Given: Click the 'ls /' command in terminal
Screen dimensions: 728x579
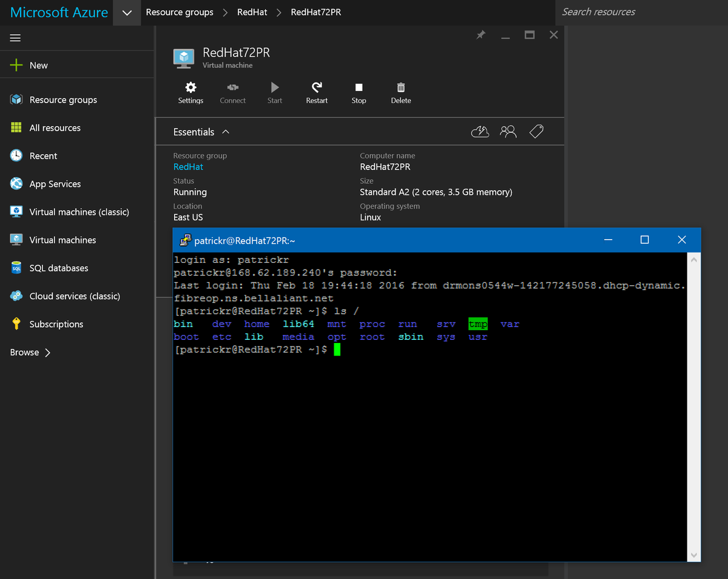Looking at the screenshot, I should point(347,311).
